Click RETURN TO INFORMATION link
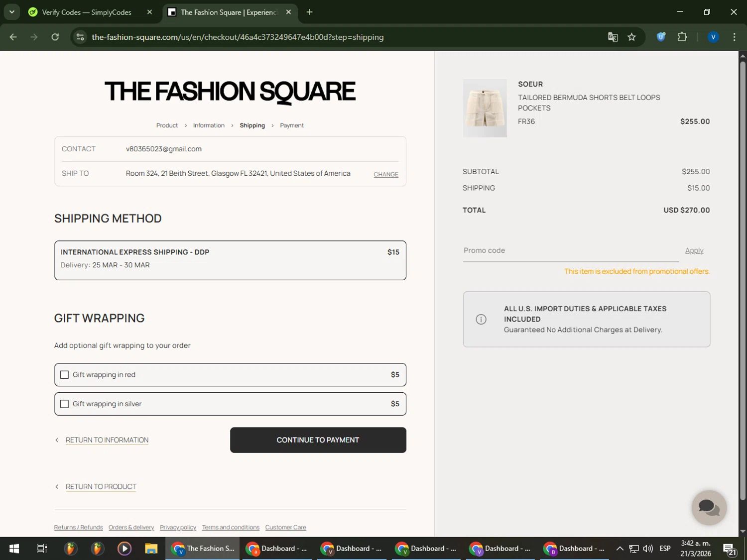This screenshot has height=560, width=747. pos(107,440)
